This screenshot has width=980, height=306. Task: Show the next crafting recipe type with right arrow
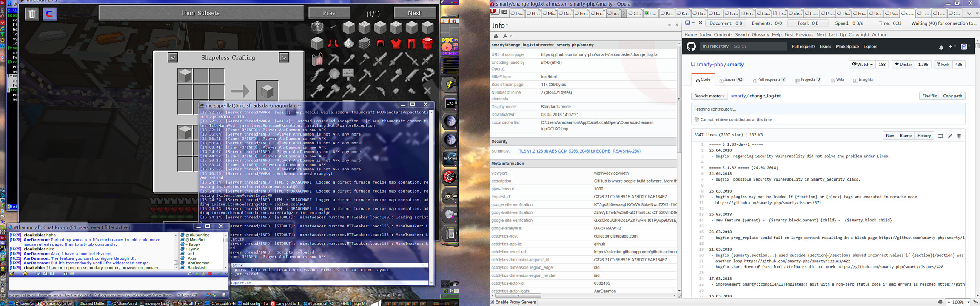284,57
